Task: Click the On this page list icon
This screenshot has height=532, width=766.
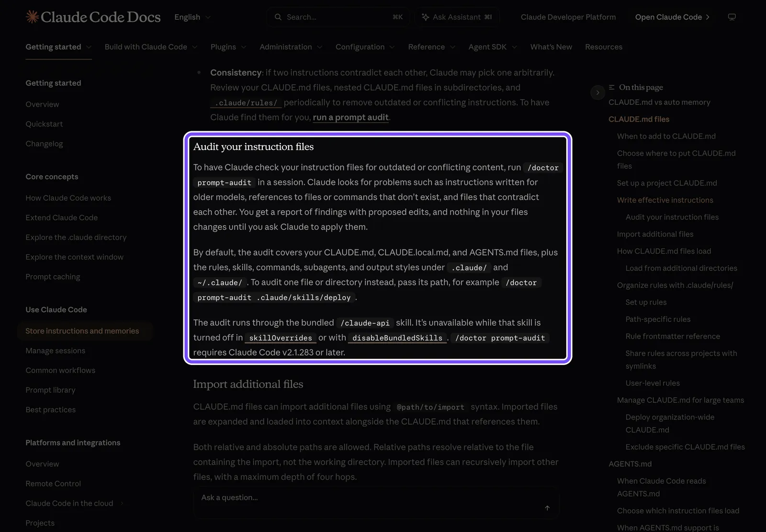Action: point(612,87)
